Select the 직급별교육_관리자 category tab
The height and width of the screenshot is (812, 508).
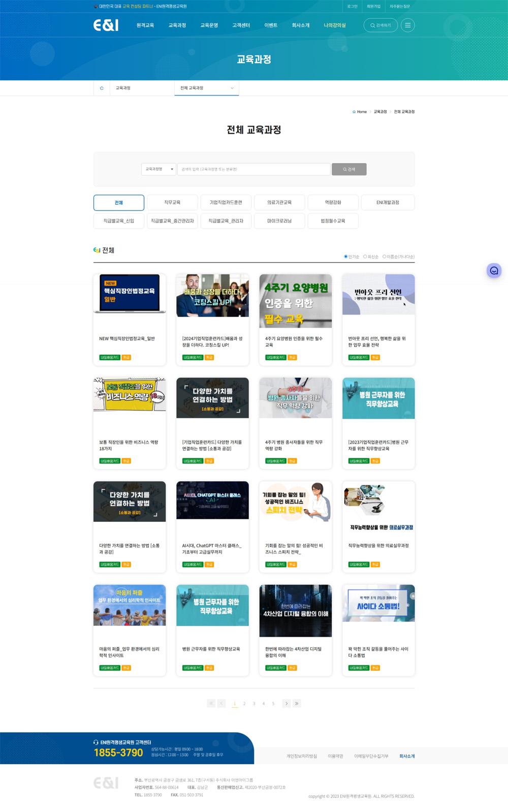point(226,221)
